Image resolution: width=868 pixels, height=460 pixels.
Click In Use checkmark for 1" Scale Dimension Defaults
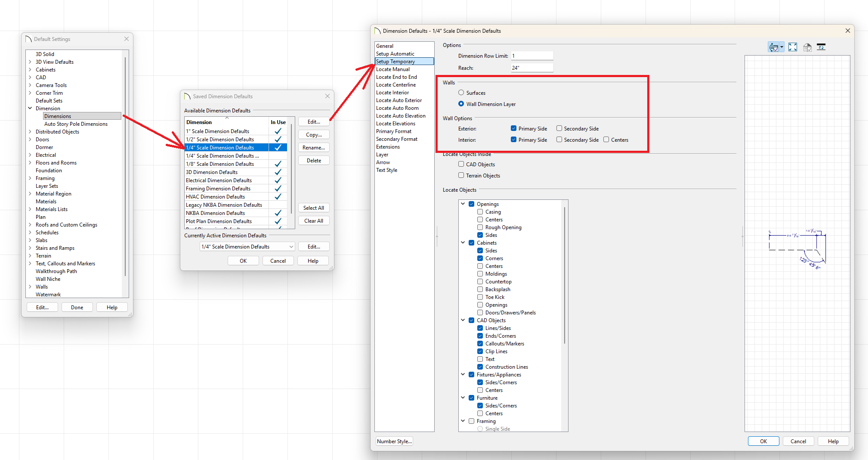[x=278, y=131]
